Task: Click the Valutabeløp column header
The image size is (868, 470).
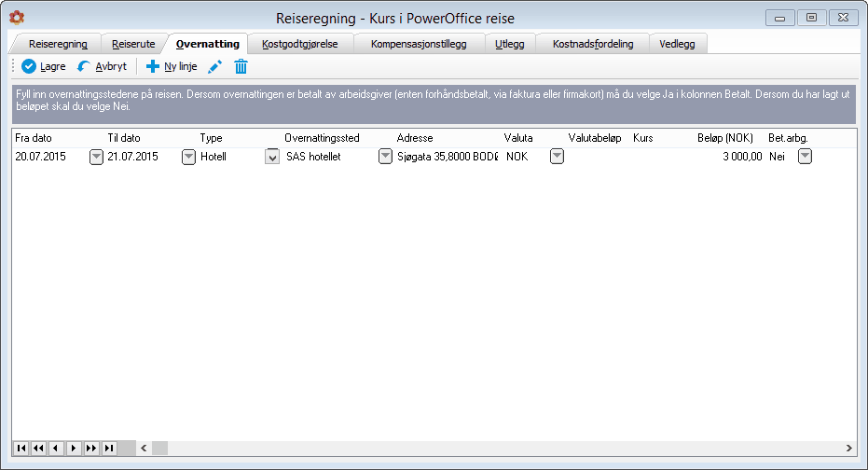Action: coord(595,138)
